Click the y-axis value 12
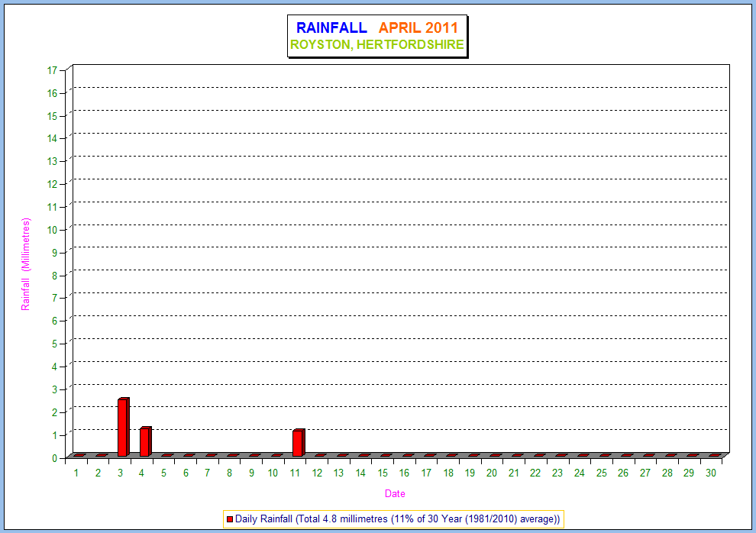Viewport: 756px width, 533px height. point(52,184)
